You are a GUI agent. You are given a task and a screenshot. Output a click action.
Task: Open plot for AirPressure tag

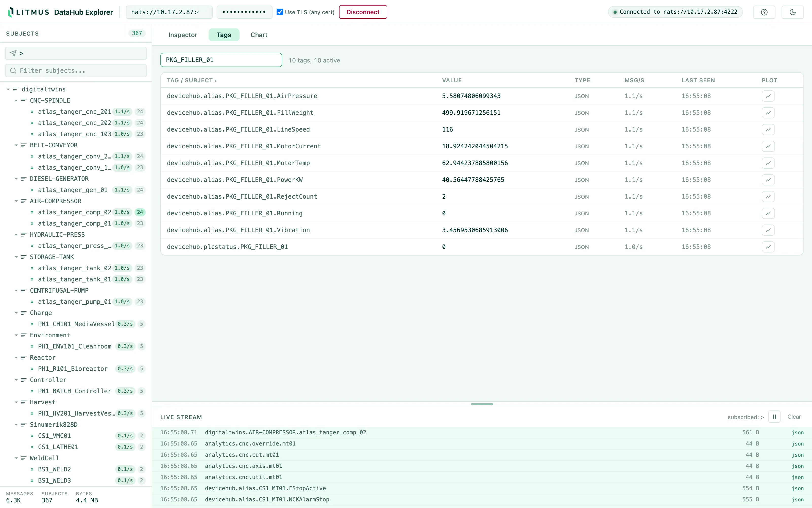tap(768, 96)
